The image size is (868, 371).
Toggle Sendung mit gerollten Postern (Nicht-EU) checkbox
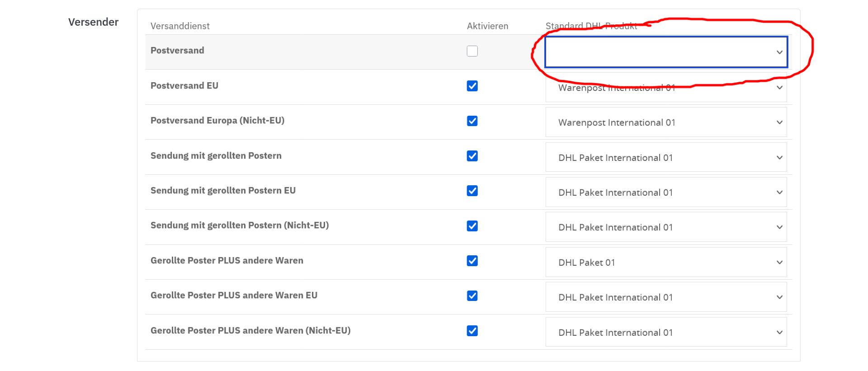[472, 226]
